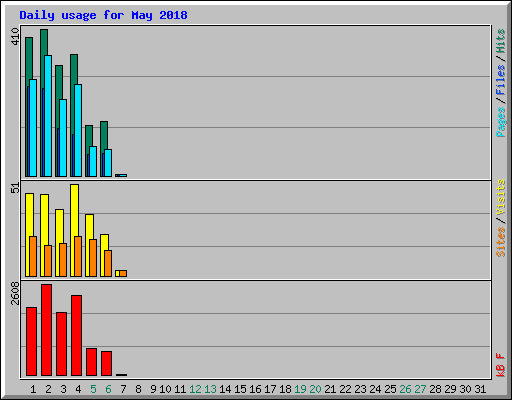Select the red KB bar for day 6
The image size is (512, 400).
pos(106,363)
